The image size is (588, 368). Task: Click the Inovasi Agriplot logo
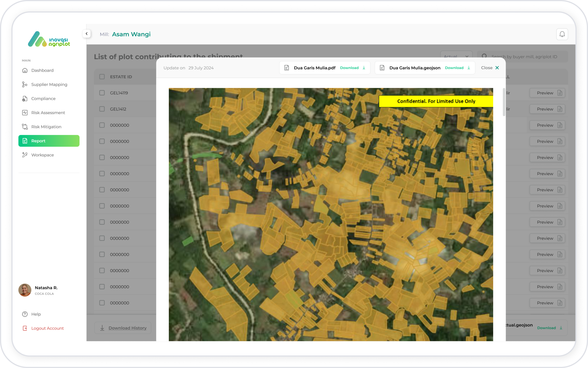coord(49,39)
